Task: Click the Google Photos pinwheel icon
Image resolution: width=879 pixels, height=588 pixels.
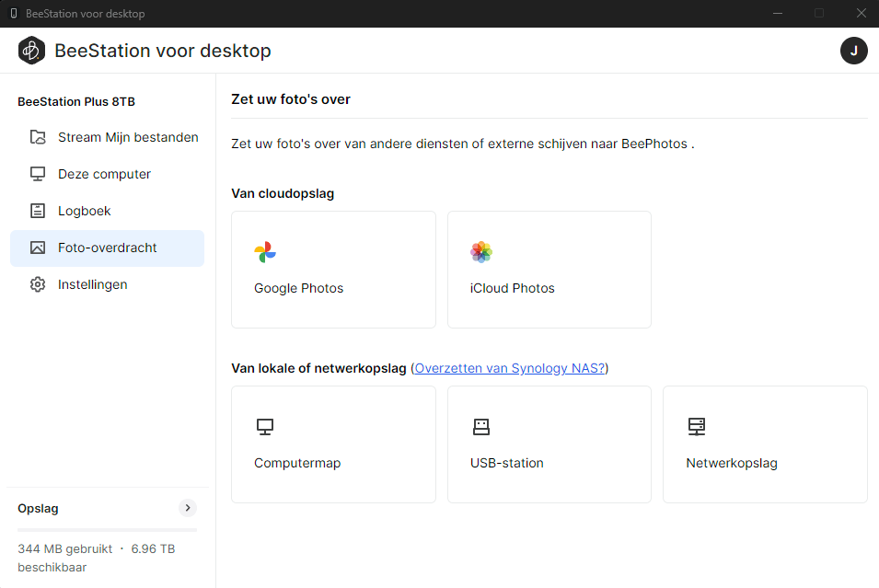Action: coord(264,252)
